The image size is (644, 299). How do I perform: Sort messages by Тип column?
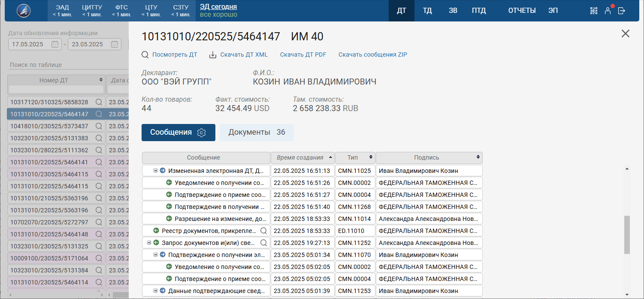tap(355, 157)
